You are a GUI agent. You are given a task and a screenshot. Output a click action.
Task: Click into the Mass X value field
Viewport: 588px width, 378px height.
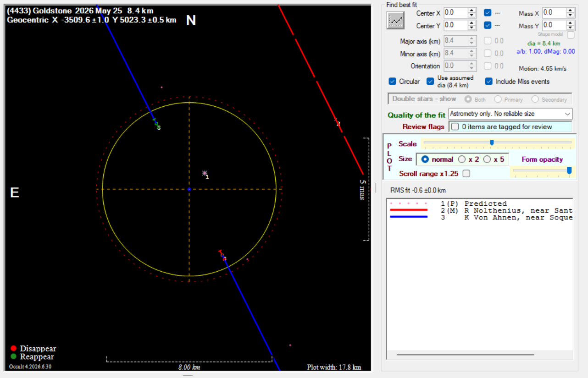coord(554,13)
